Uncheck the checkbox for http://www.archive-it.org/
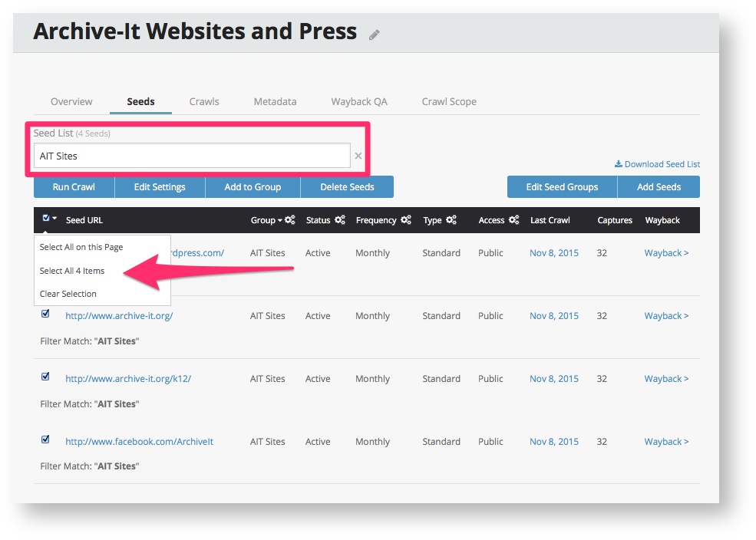 click(45, 314)
